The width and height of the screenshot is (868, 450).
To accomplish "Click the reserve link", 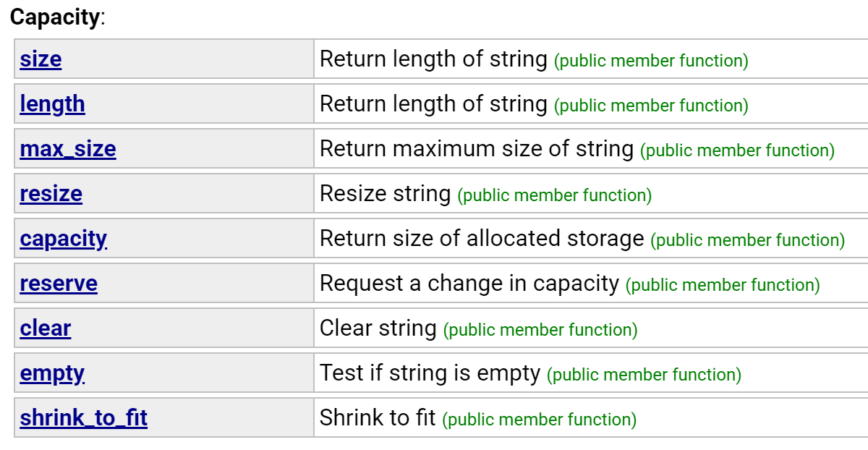I will point(59,284).
